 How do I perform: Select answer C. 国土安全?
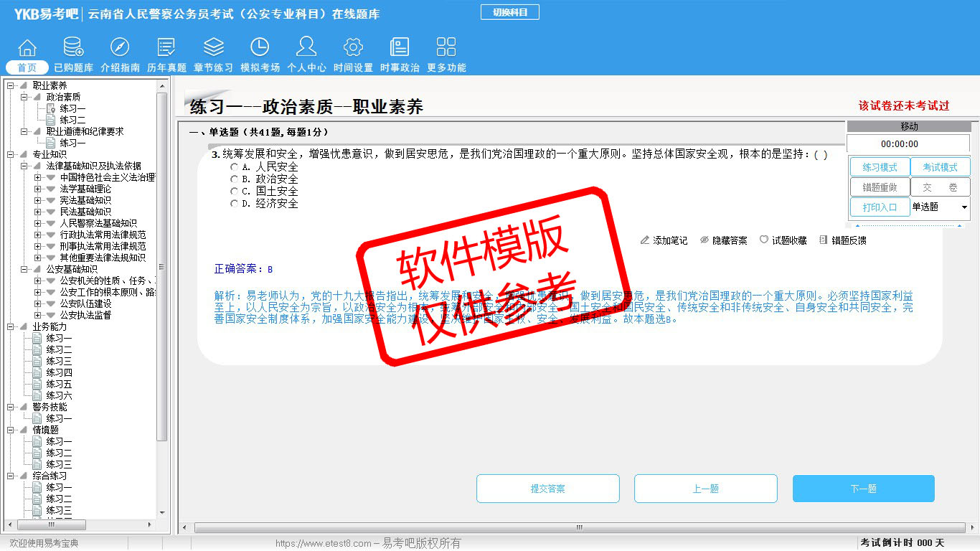click(235, 192)
